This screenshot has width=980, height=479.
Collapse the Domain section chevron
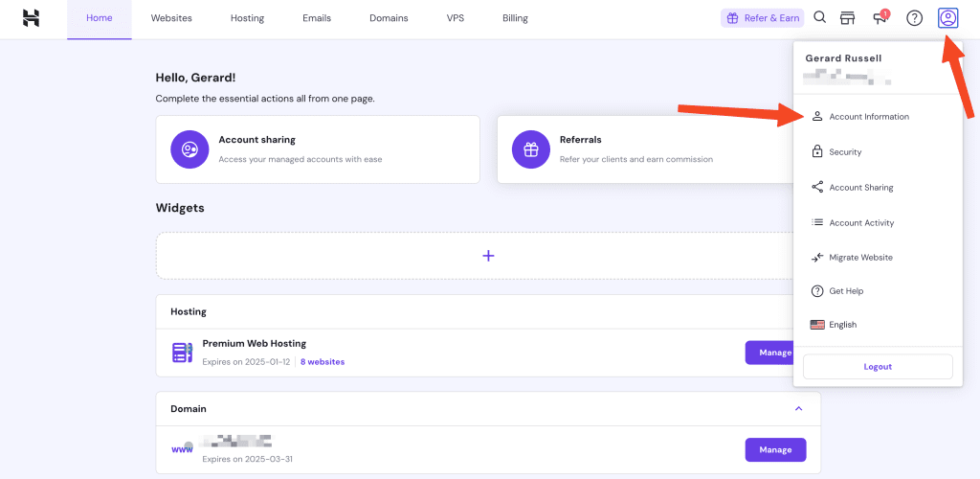(x=798, y=409)
